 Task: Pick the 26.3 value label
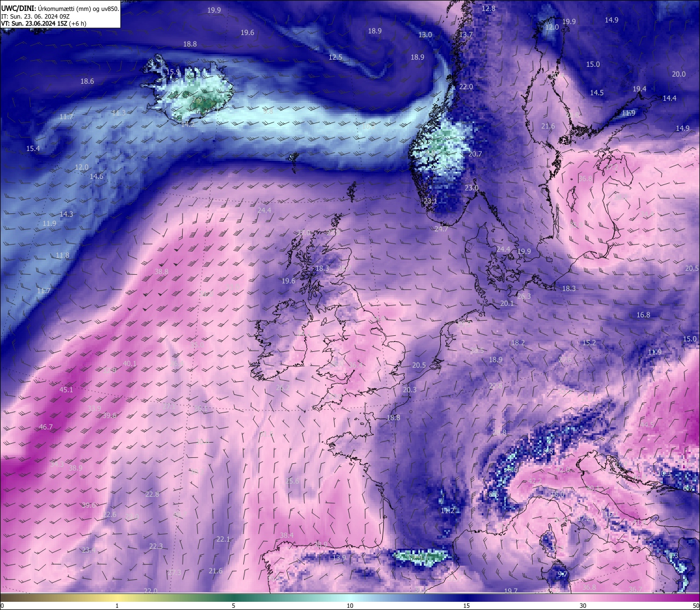(x=524, y=297)
